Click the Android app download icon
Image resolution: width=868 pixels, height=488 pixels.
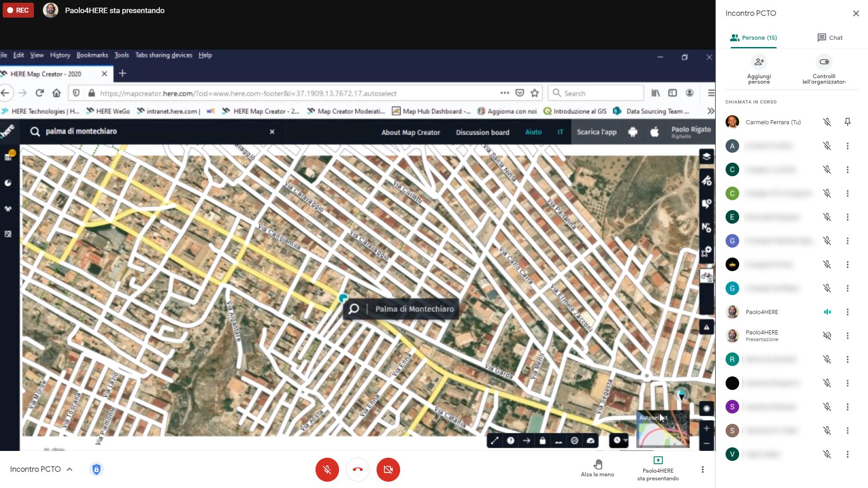(633, 132)
